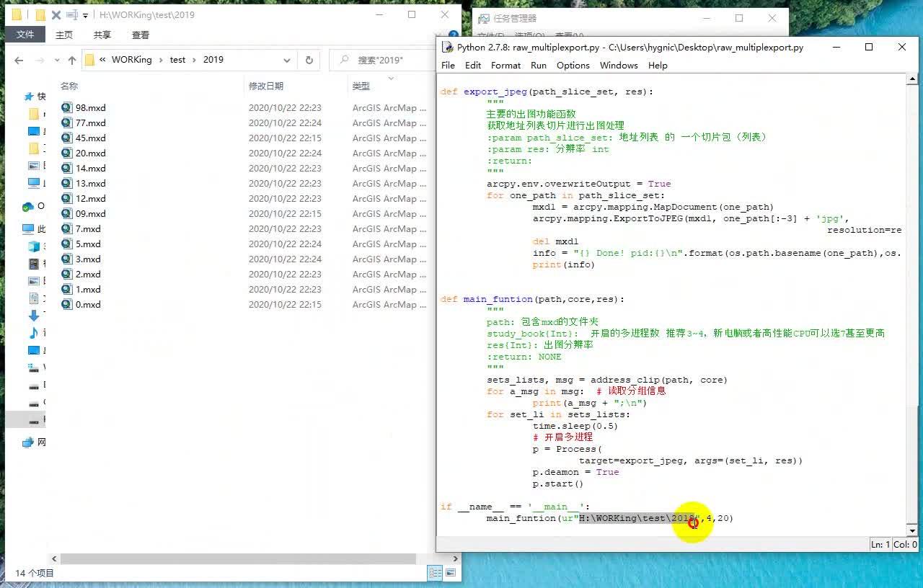Open the Run menu in Python IDLE
923x588 pixels.
(538, 65)
